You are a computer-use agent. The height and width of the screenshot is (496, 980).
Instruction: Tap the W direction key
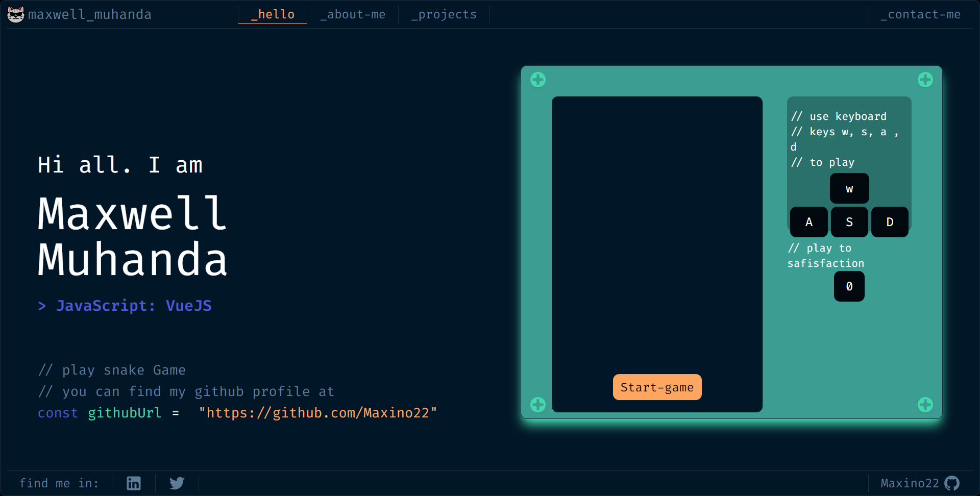tap(849, 188)
